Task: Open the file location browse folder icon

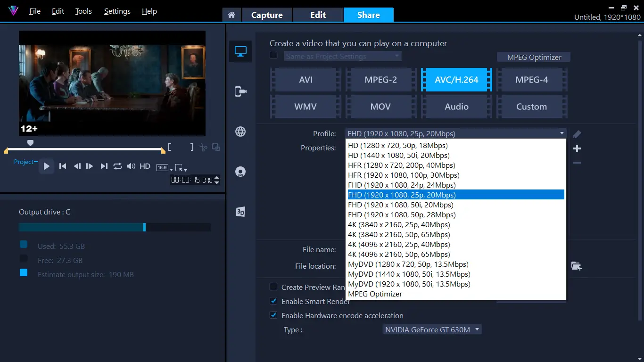Action: pyautogui.click(x=576, y=266)
